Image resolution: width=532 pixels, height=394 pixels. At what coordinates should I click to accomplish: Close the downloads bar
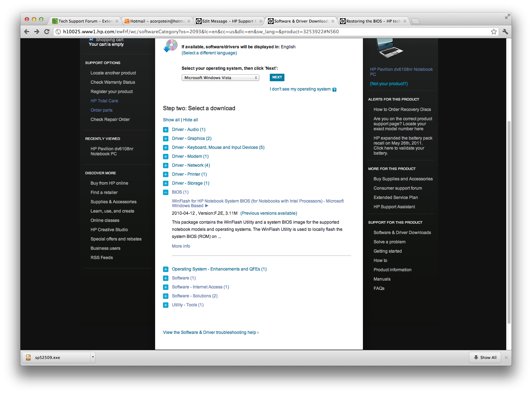click(x=506, y=357)
